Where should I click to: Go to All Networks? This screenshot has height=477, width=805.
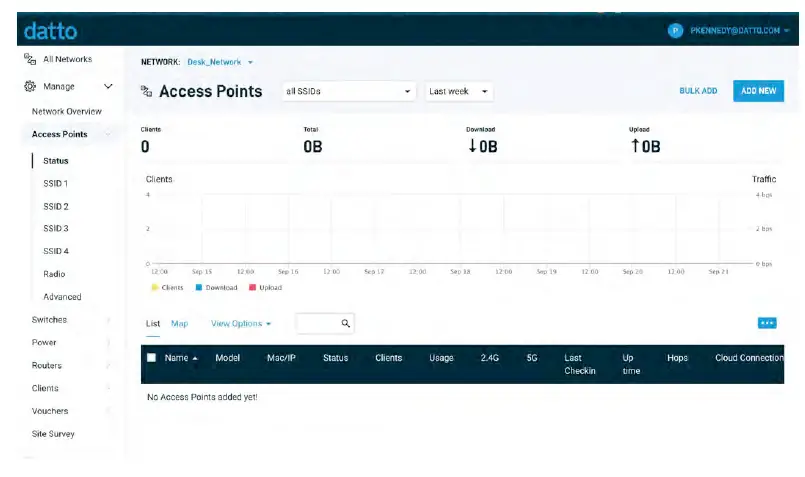[67, 59]
